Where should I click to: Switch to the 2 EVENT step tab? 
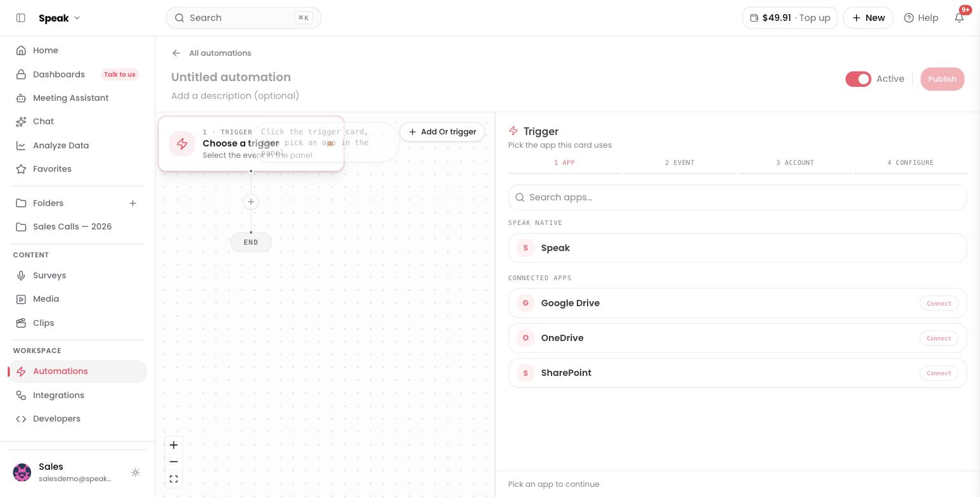(x=680, y=164)
